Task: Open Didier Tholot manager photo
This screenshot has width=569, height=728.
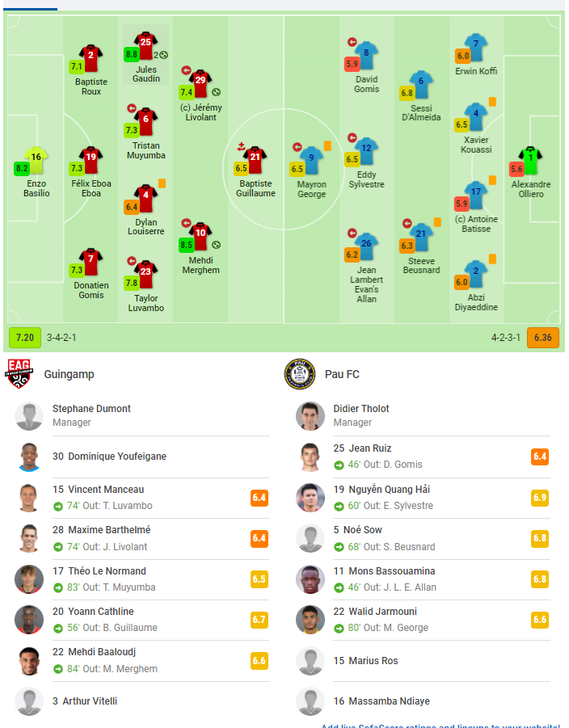Action: (310, 416)
